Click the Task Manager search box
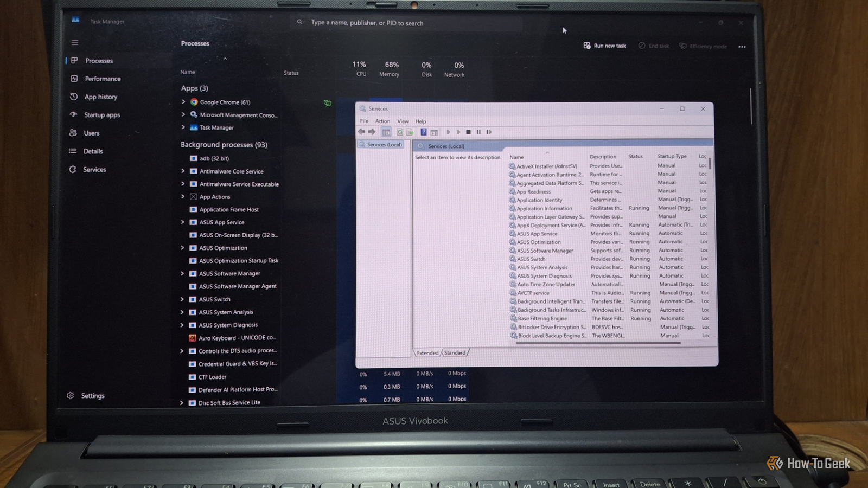This screenshot has width=868, height=488. tap(406, 23)
